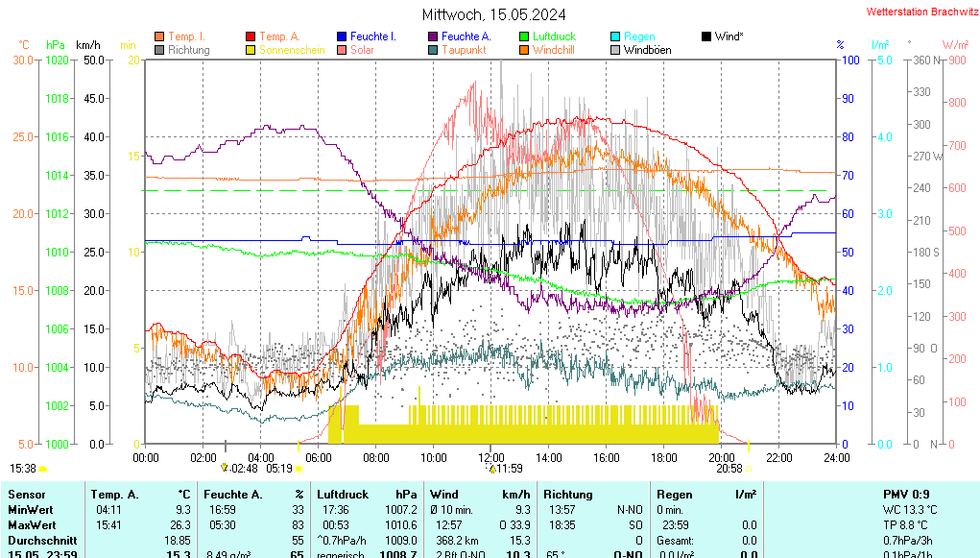This screenshot has height=558, width=980.
Task: Click the sun icon beside 15:38
Action: (43, 469)
